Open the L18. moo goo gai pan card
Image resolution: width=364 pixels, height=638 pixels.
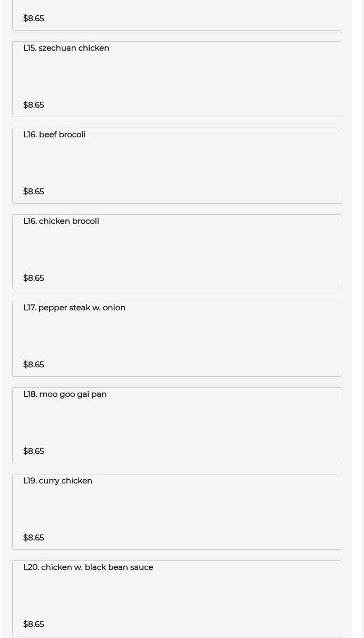[177, 425]
